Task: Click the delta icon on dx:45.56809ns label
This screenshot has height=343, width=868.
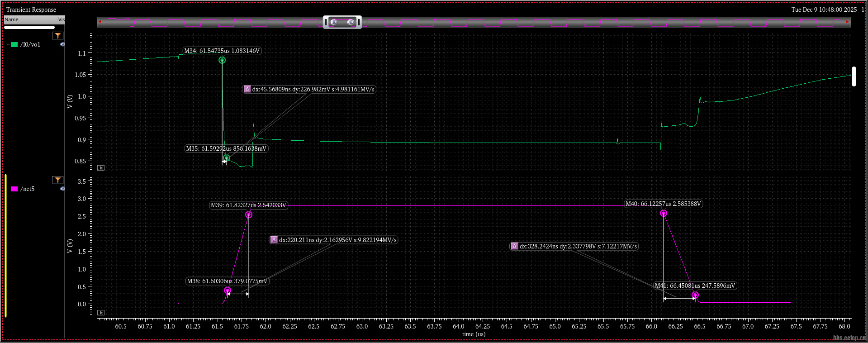Action: coord(247,89)
